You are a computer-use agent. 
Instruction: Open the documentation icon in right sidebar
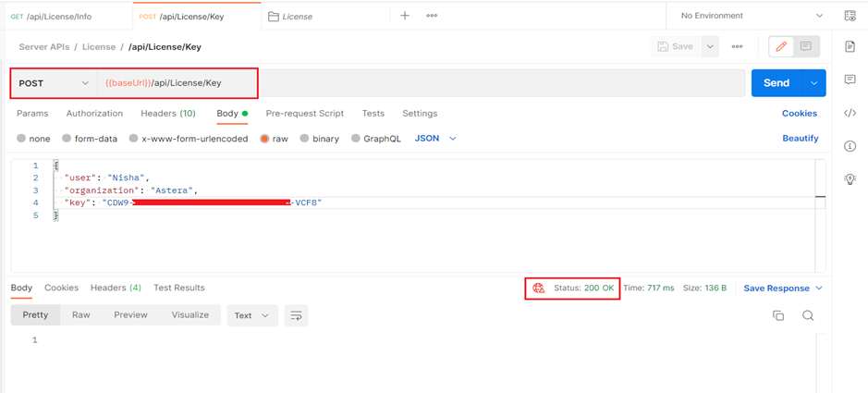tap(850, 46)
